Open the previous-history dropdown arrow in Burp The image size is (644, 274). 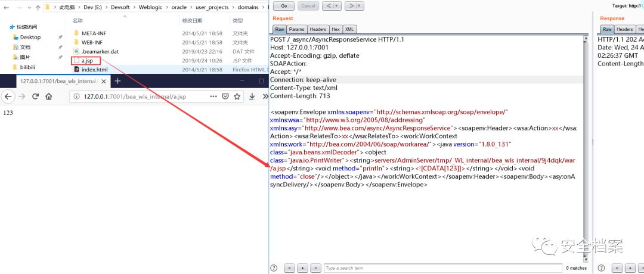[x=337, y=6]
